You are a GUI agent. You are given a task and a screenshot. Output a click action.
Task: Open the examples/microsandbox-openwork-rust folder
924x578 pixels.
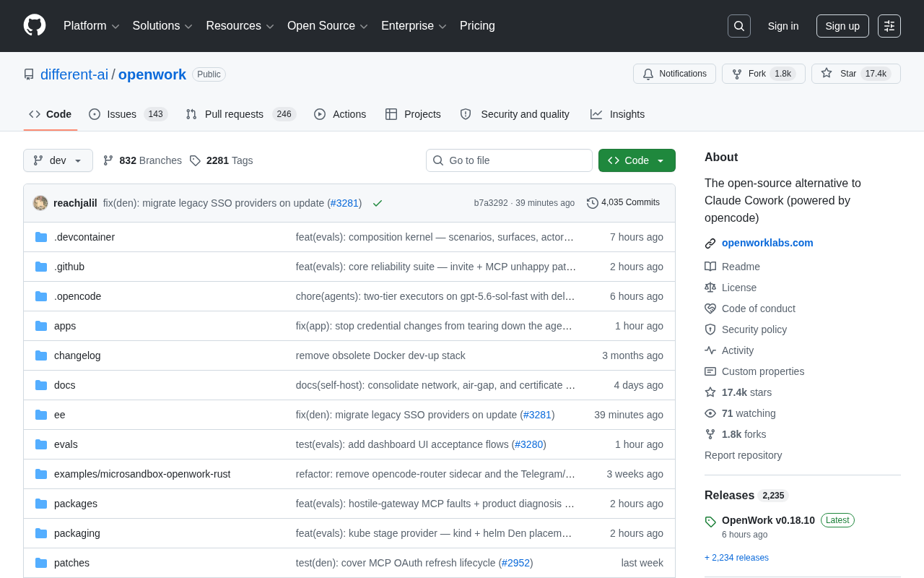tap(142, 474)
